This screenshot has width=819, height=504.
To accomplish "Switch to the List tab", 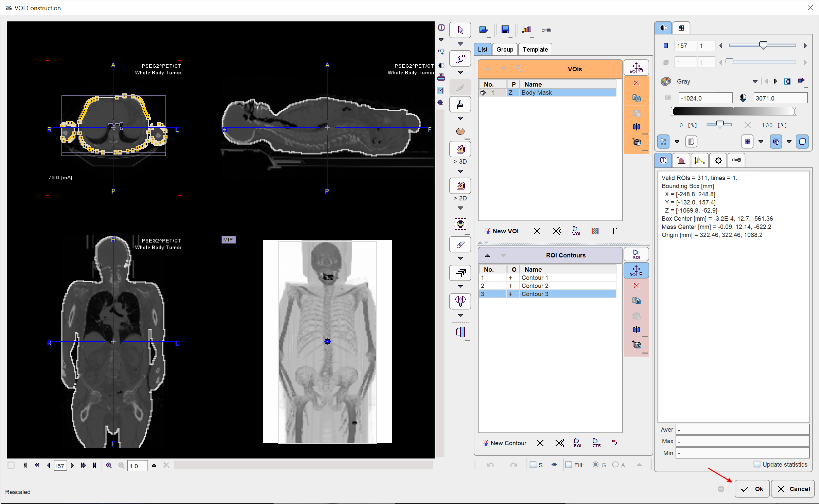I will (x=483, y=50).
